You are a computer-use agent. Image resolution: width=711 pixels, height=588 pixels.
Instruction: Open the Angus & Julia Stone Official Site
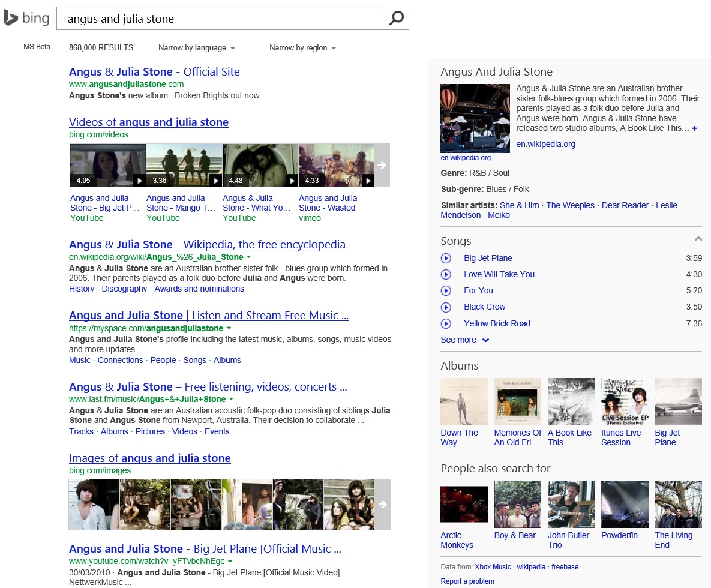pos(154,71)
